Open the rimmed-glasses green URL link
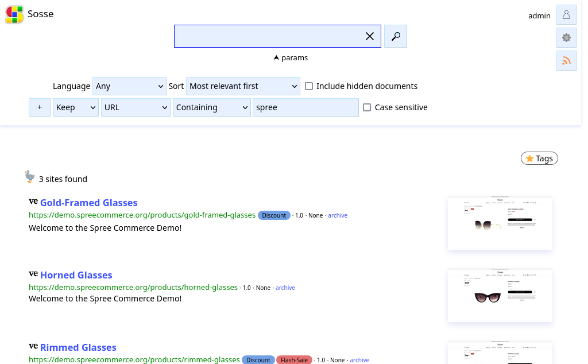The height and width of the screenshot is (364, 588). [134, 360]
